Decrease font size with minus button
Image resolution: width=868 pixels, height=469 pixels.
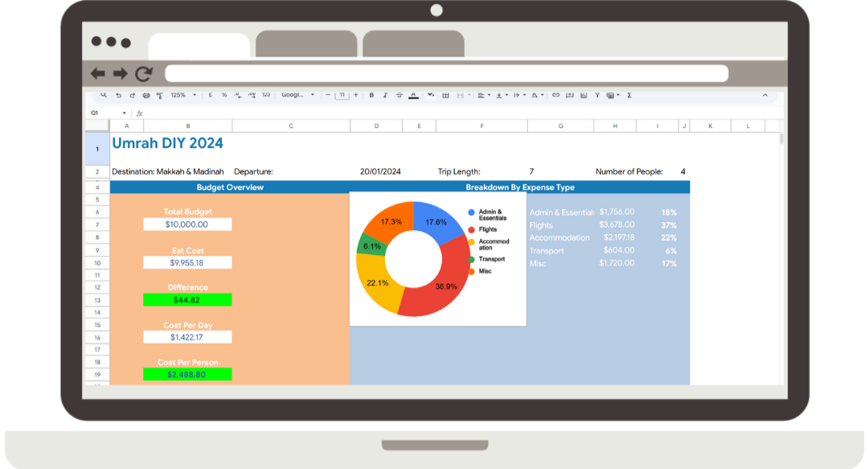[328, 95]
